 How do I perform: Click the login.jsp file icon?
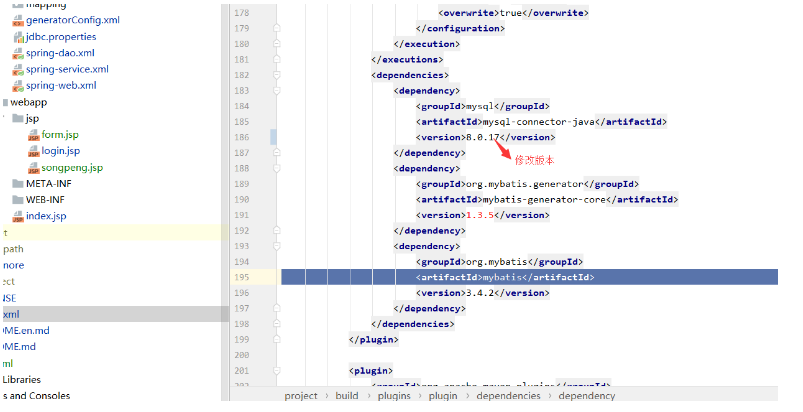[33, 151]
